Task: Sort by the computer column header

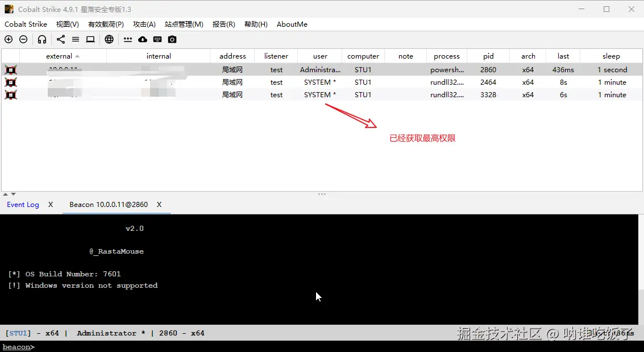Action: point(363,56)
